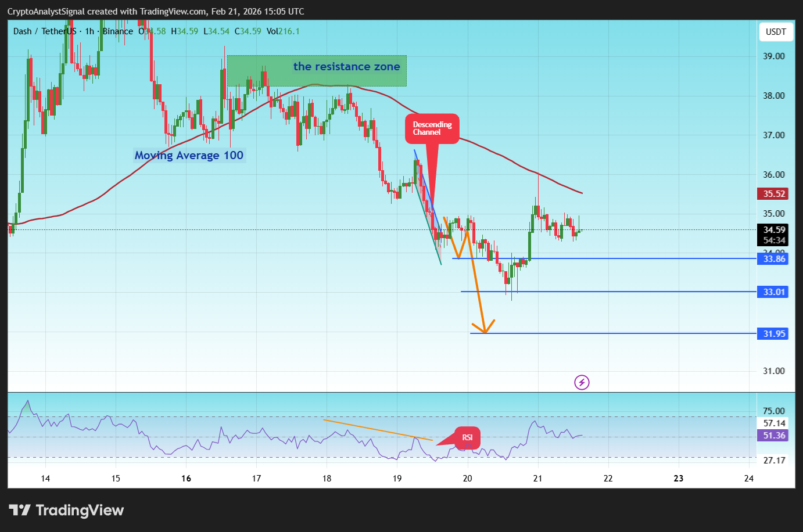Click the Vol 216.1 value
Image resolution: width=803 pixels, height=532 pixels.
[x=283, y=31]
